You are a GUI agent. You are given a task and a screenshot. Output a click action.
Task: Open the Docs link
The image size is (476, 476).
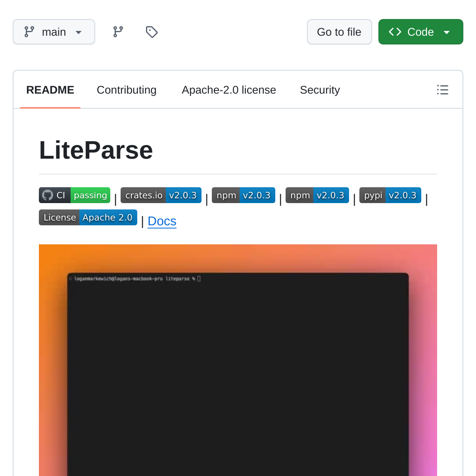tap(162, 221)
